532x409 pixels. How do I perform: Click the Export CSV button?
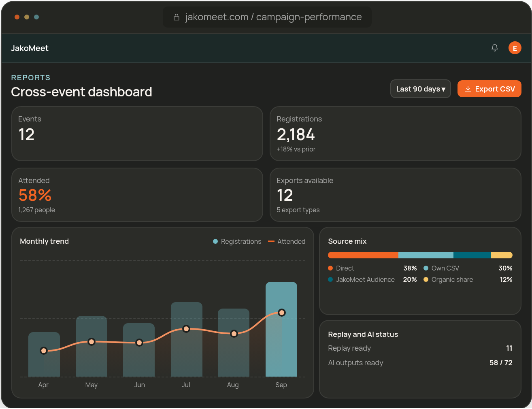489,89
